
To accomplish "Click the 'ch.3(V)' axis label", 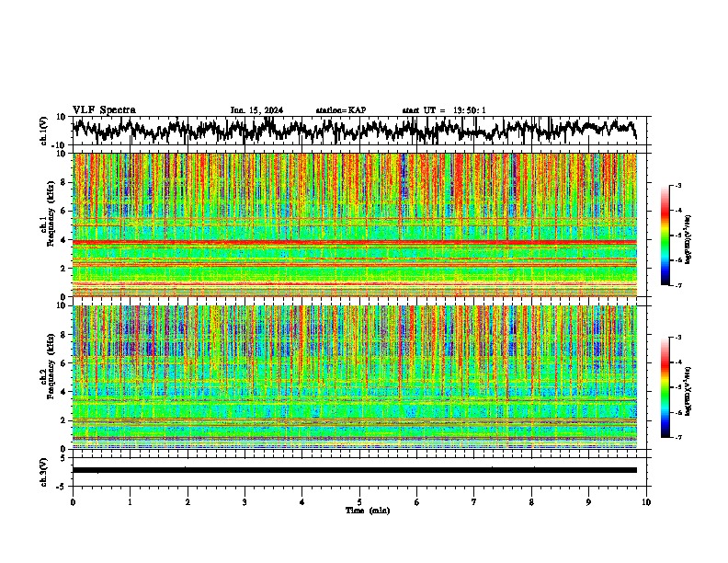I will click(44, 473).
